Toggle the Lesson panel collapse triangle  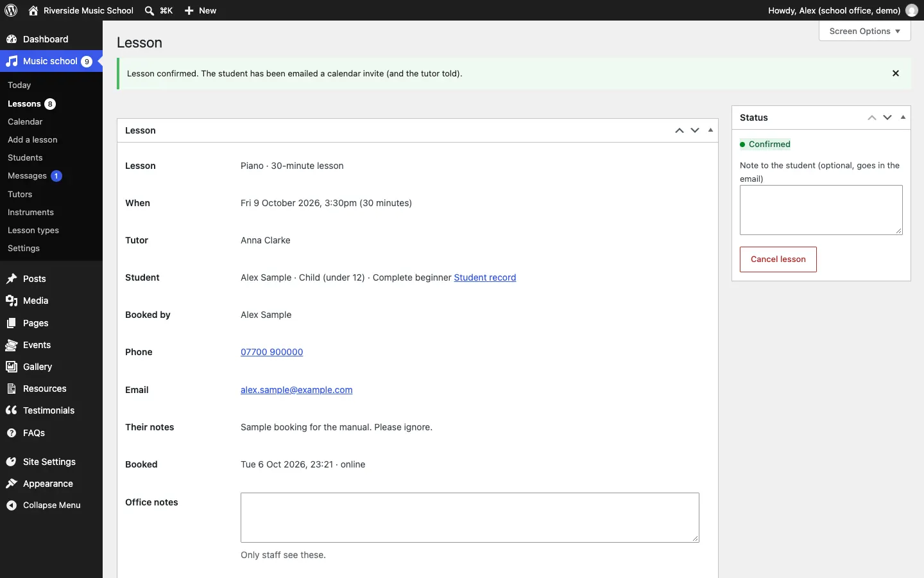click(x=711, y=130)
